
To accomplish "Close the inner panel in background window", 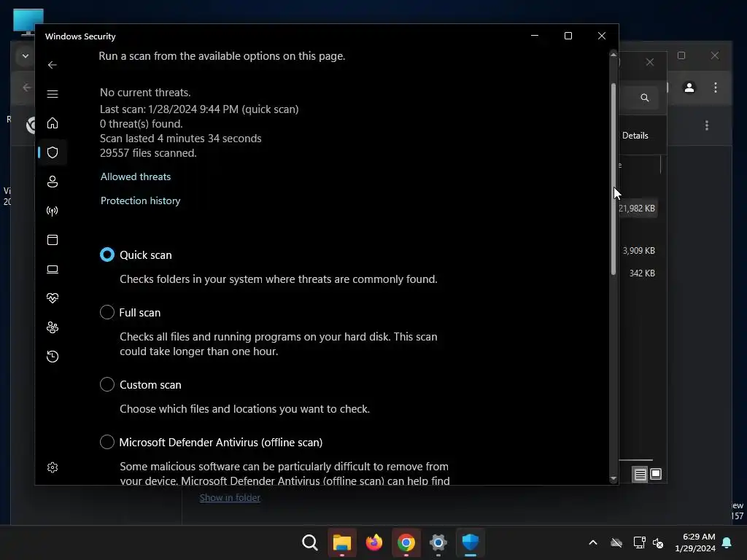I will point(650,63).
